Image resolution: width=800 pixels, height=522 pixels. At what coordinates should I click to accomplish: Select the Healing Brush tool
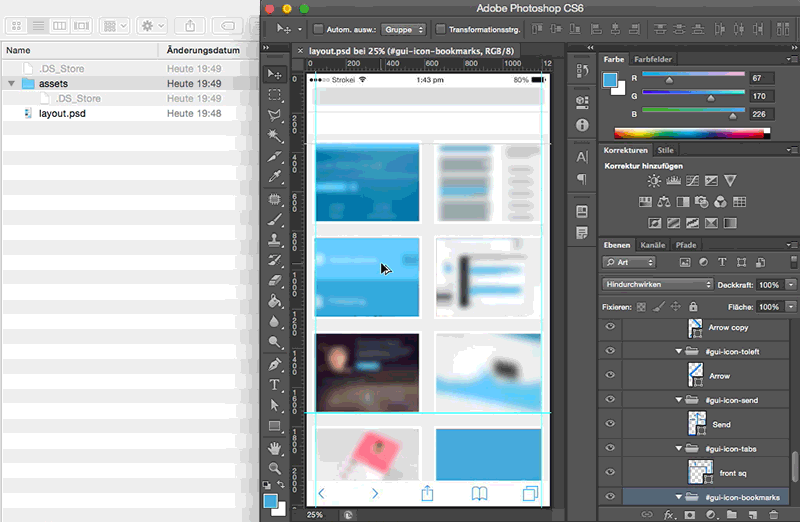(274, 199)
